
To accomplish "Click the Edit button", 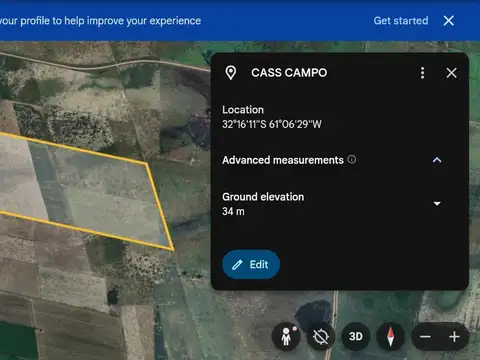I will point(251,265).
